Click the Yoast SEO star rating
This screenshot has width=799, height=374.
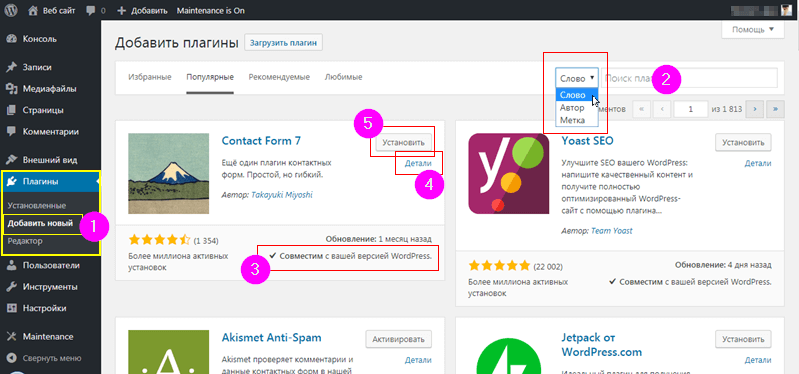pyautogui.click(x=499, y=265)
